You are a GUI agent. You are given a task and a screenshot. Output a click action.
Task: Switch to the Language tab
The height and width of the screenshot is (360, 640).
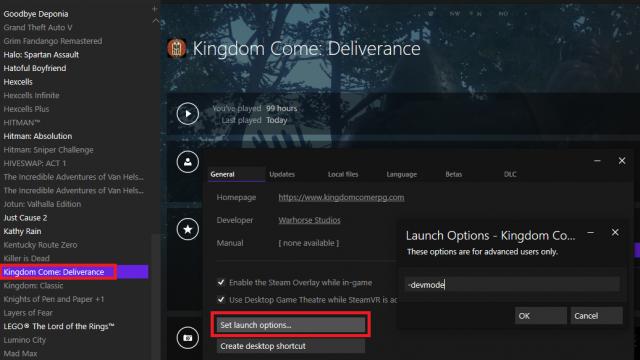pos(402,174)
